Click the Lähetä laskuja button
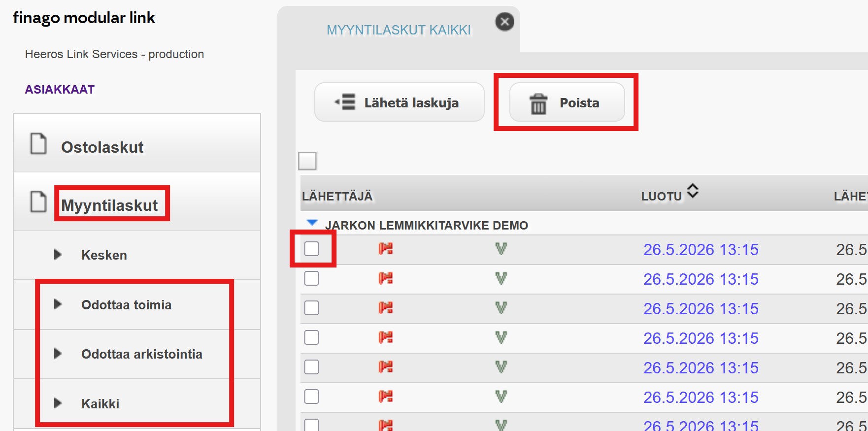 pyautogui.click(x=400, y=102)
